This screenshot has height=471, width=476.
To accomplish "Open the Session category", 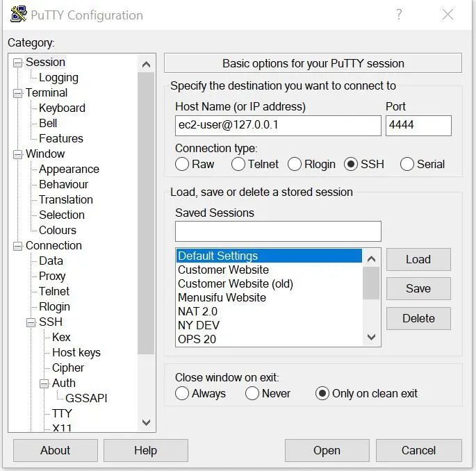I will coord(45,63).
